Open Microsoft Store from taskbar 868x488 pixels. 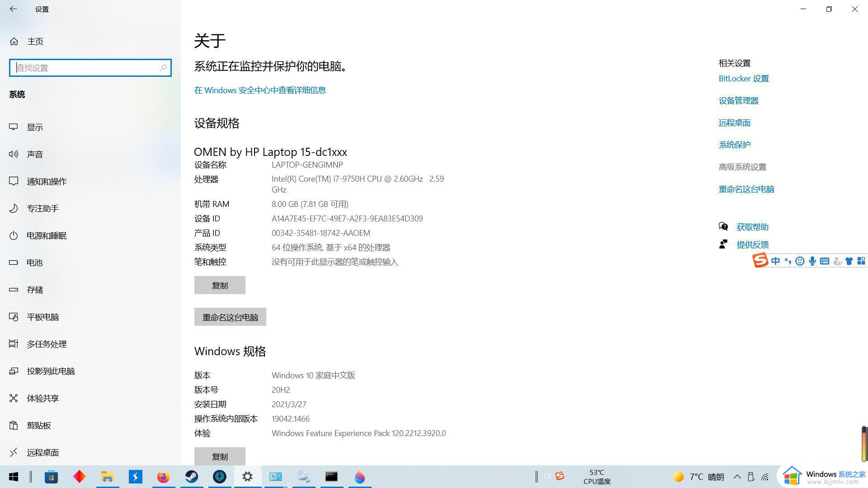pos(51,477)
